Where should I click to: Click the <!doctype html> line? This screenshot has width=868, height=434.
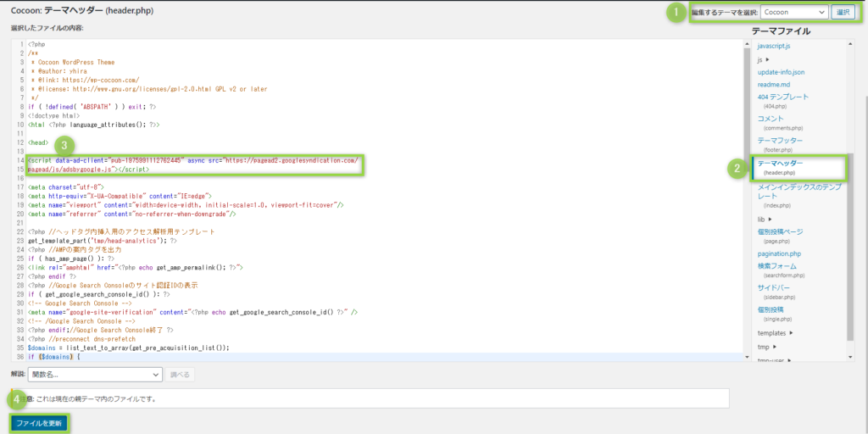tap(53, 116)
